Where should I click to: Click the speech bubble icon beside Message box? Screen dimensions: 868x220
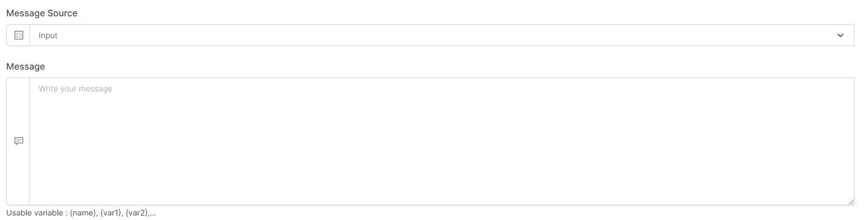[x=19, y=141]
